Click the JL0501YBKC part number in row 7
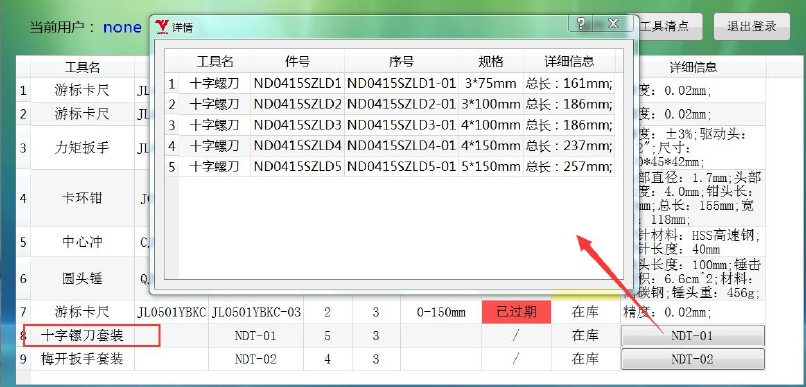The image size is (806, 387). click(x=172, y=312)
